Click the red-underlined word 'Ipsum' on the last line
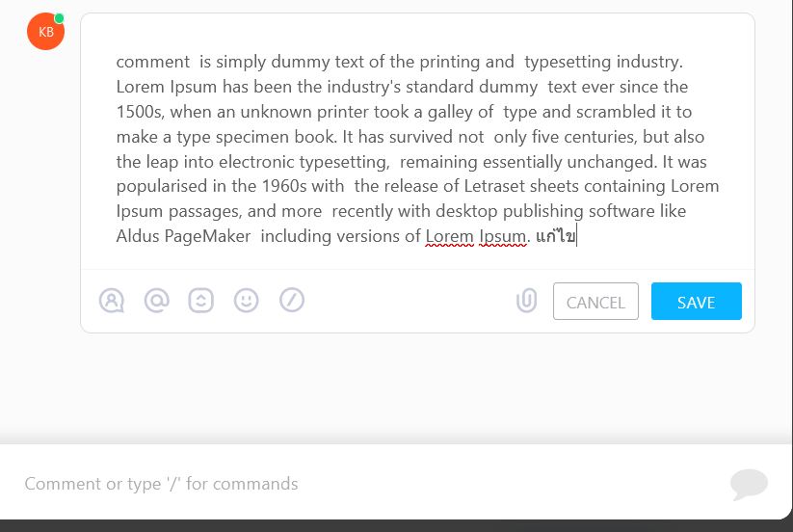 503,236
